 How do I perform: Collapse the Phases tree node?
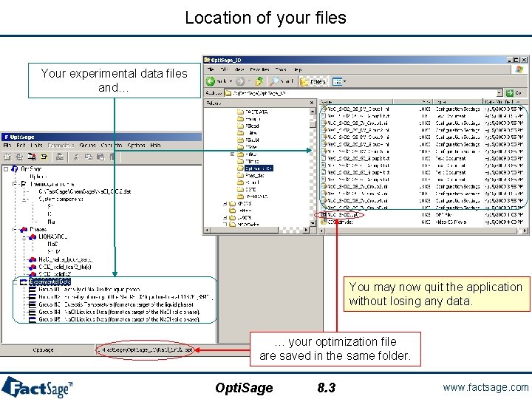[15, 229]
